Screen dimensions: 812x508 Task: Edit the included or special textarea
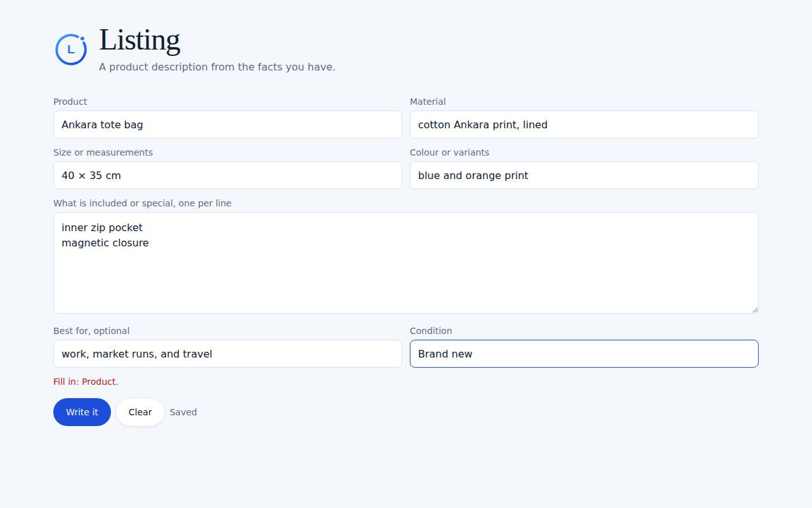[x=406, y=263]
